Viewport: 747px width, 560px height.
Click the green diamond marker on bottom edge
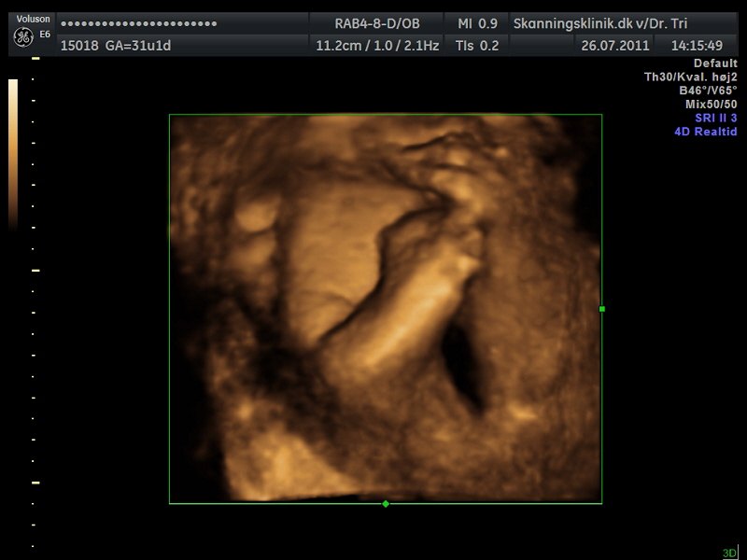[x=386, y=504]
